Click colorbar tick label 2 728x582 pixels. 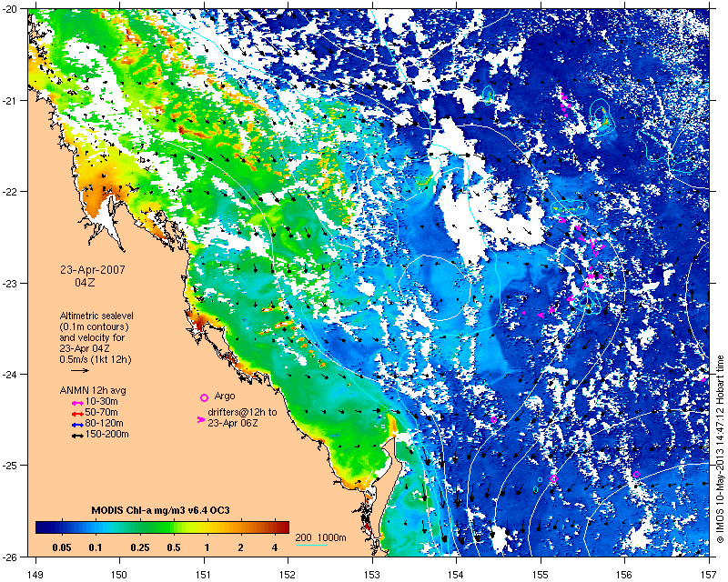click(x=240, y=547)
